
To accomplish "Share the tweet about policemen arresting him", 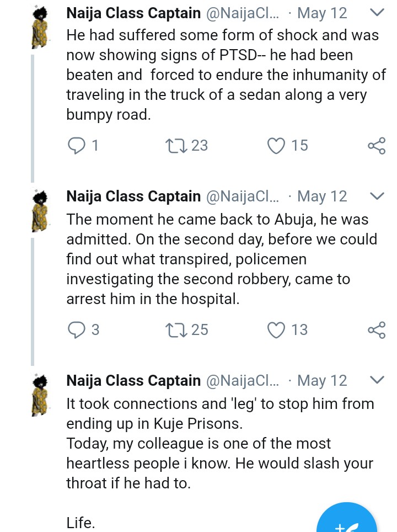I will pyautogui.click(x=376, y=330).
